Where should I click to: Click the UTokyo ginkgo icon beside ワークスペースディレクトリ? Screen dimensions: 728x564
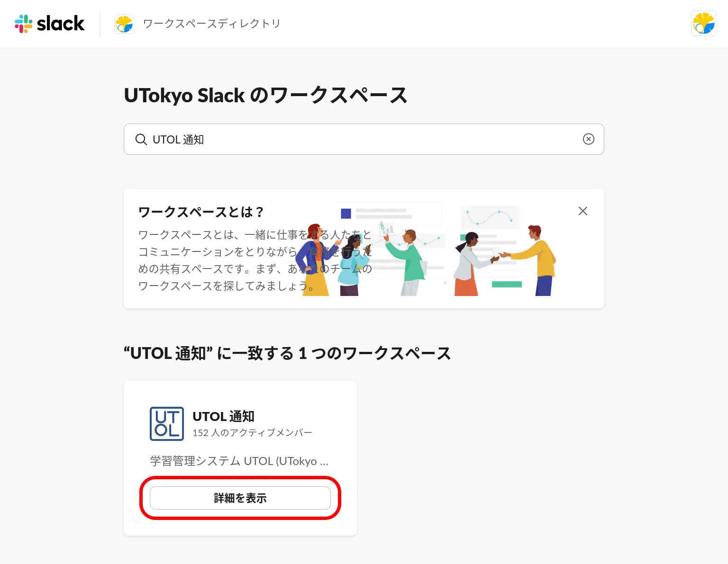tap(124, 24)
